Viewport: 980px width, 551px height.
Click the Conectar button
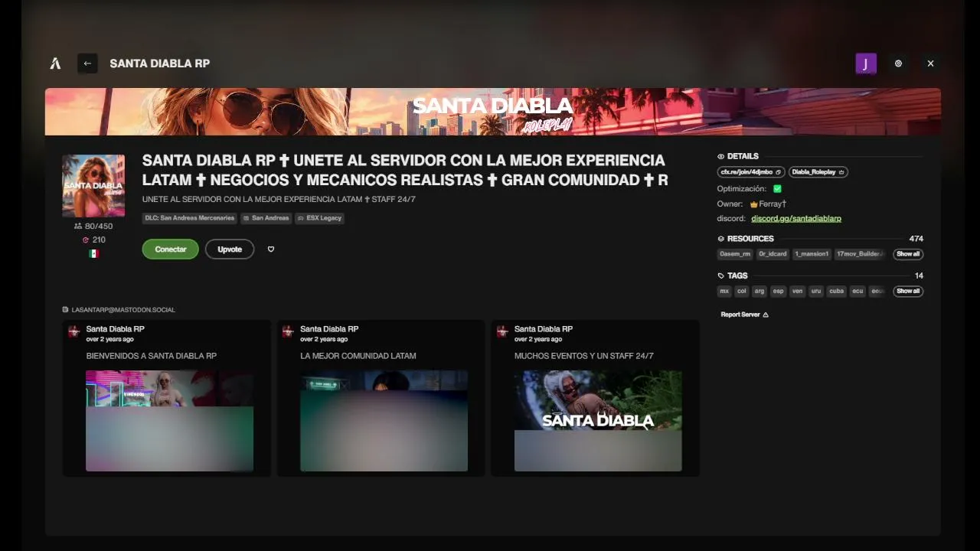coord(171,249)
